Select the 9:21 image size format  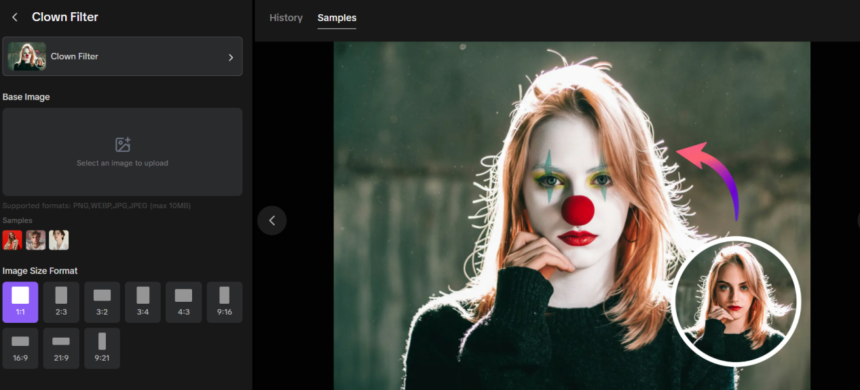coord(102,348)
